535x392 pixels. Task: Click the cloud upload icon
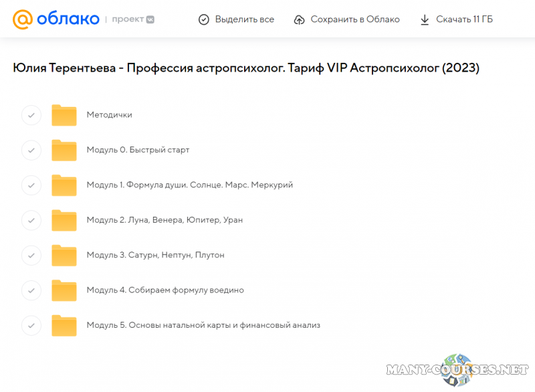(x=300, y=19)
